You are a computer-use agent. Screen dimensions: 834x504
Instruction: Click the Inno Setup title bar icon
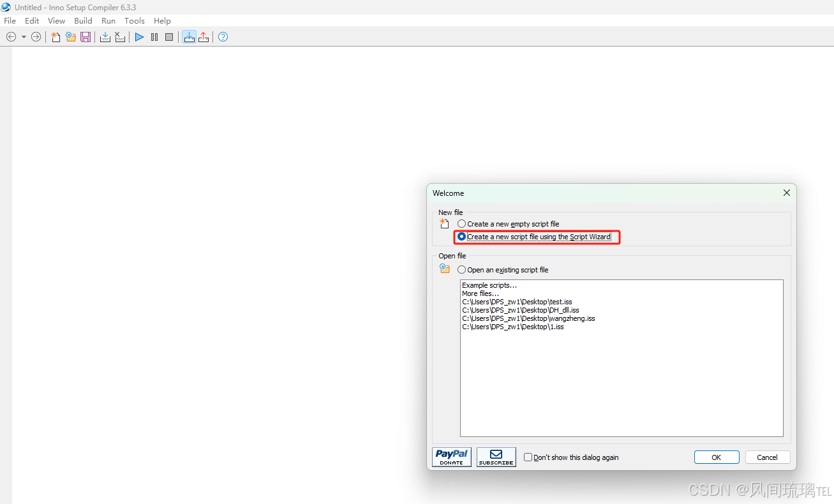[6, 7]
